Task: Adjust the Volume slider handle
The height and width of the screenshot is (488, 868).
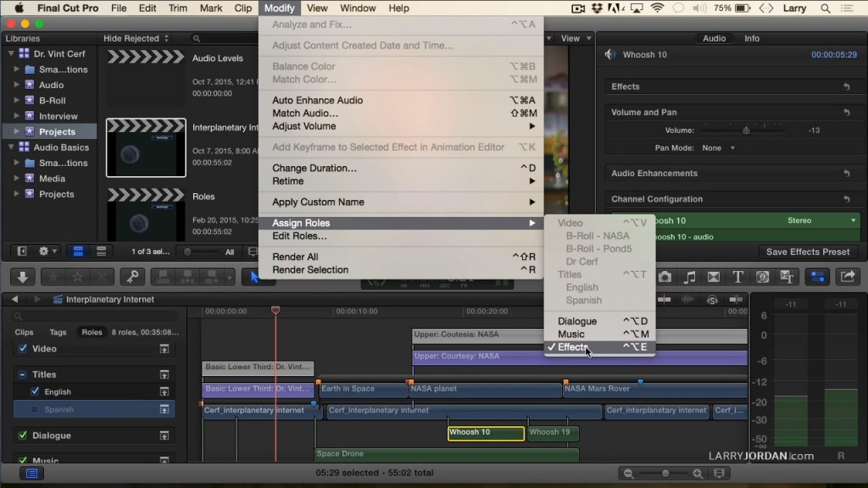Action: click(746, 130)
